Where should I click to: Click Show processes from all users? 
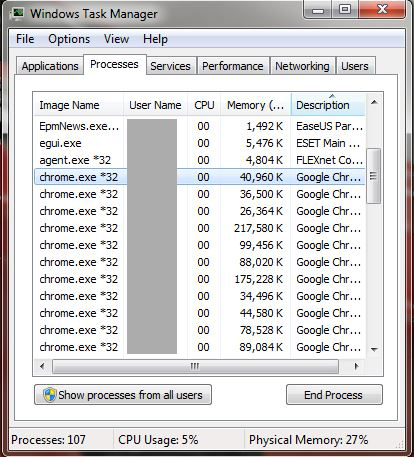tap(123, 395)
